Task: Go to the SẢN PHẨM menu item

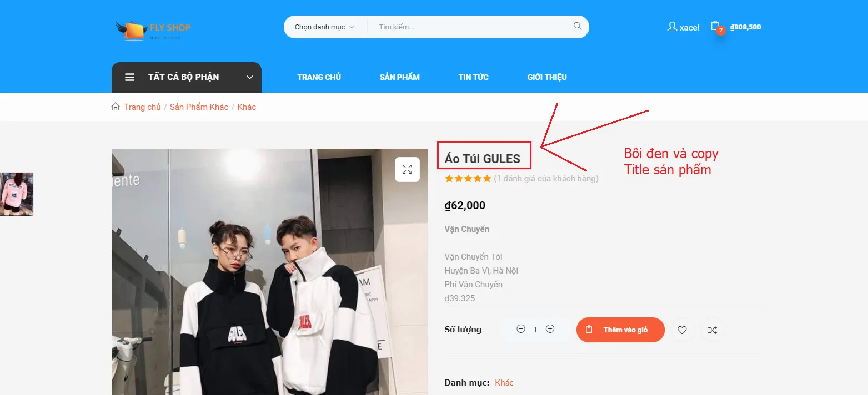Action: point(400,77)
